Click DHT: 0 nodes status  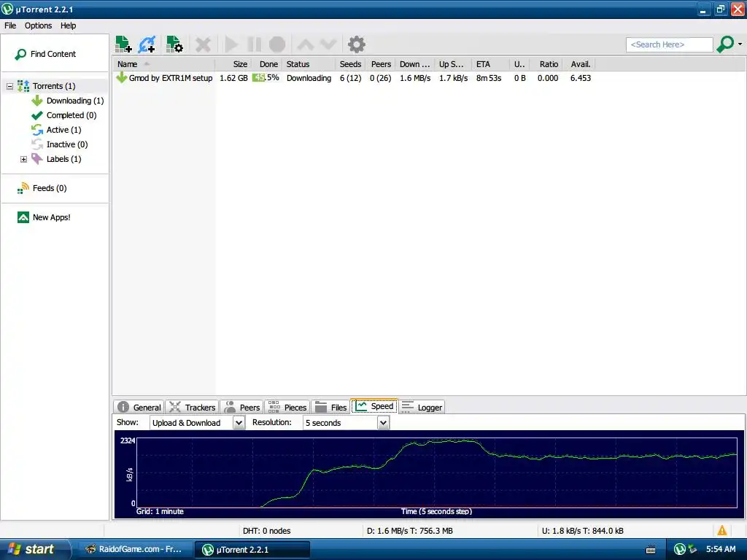pos(266,531)
